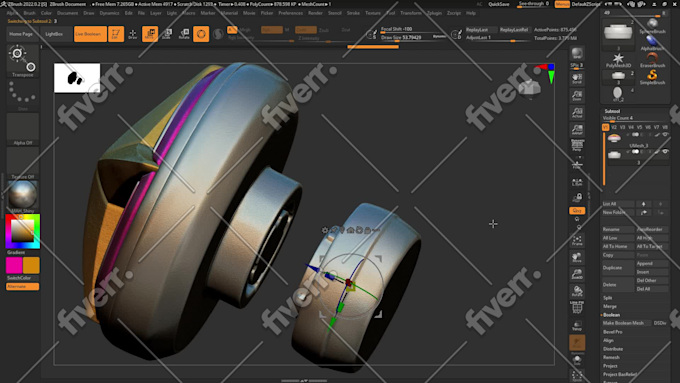The height and width of the screenshot is (383, 680).
Task: Open the Alpha menu
Action: (x=12, y=13)
